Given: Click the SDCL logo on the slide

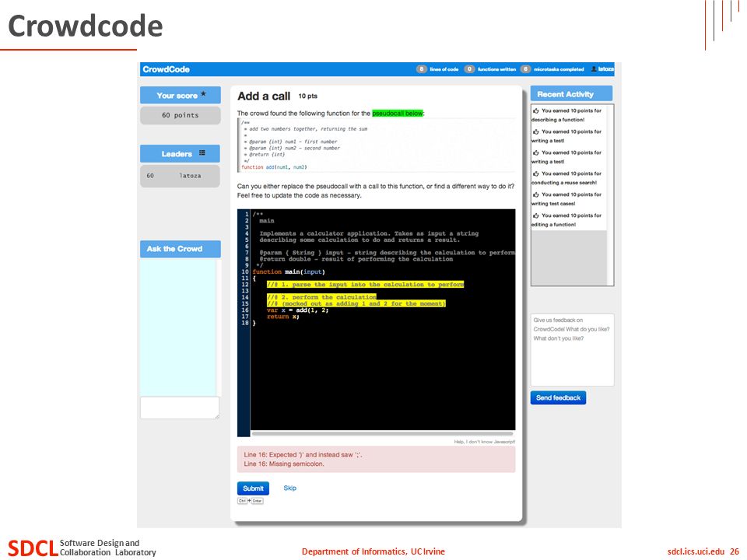Looking at the screenshot, I should [x=33, y=548].
